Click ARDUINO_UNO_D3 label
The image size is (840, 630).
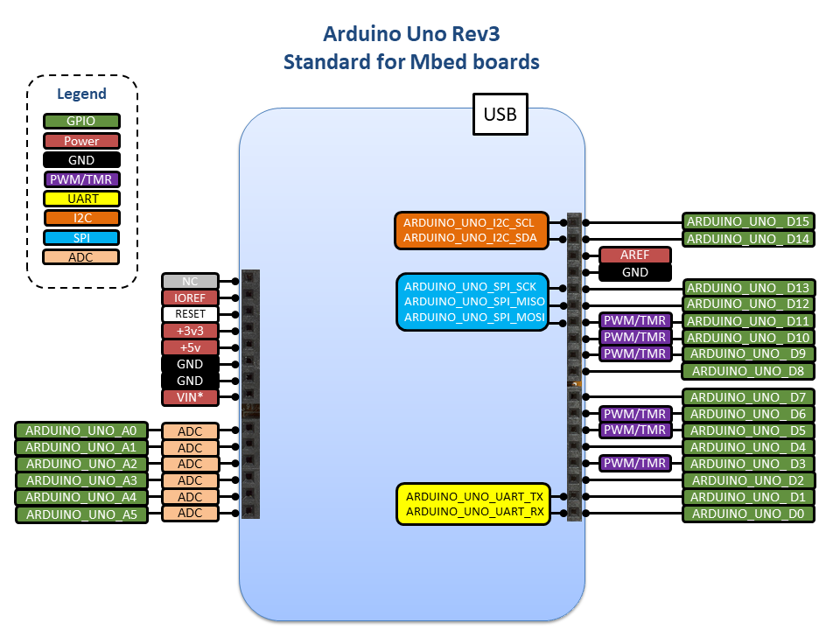(x=748, y=464)
